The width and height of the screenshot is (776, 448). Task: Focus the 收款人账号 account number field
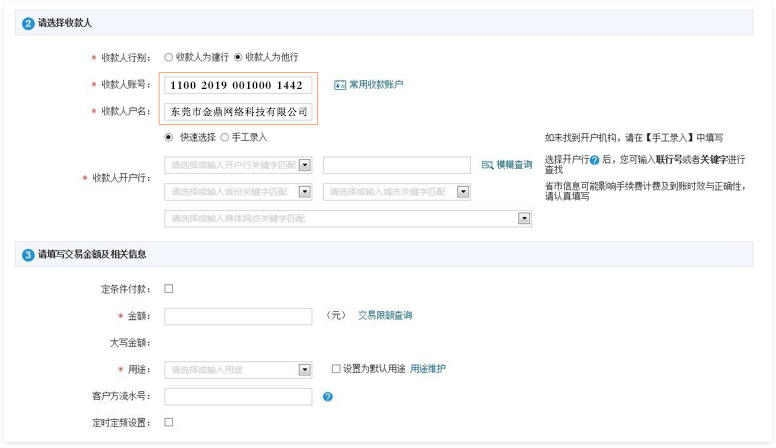(x=237, y=85)
